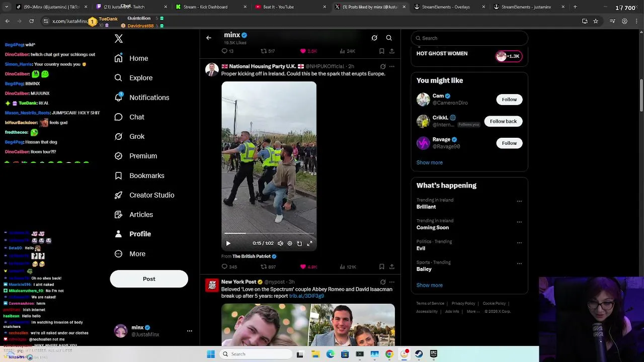644x362 pixels.
Task: Bookmark the top post with 24K views
Action: click(382, 51)
